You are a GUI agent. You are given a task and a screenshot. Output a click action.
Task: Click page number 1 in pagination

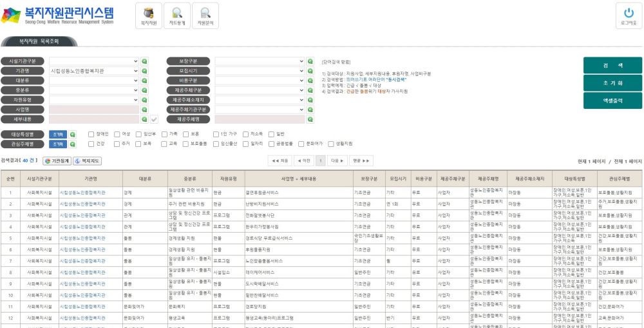321,160
